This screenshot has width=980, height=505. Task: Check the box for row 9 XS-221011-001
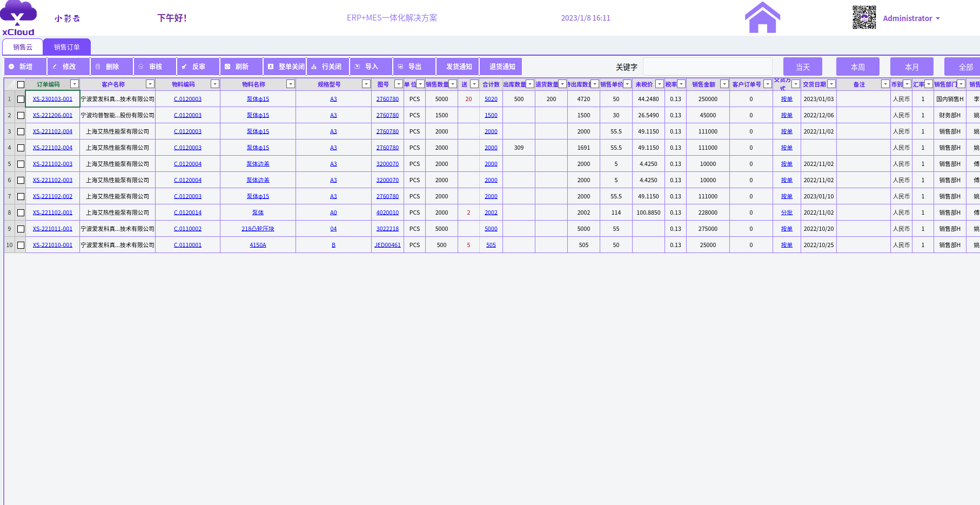click(21, 229)
